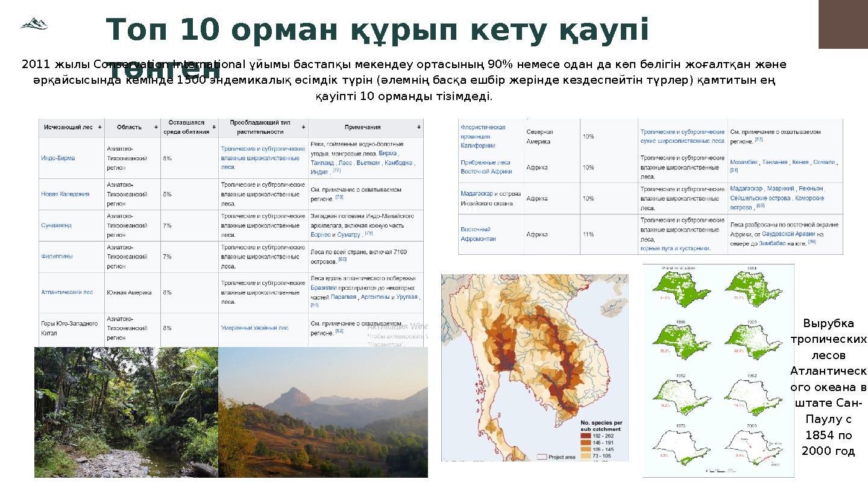Follow the Суматру link
868x488 pixels.
(348, 234)
